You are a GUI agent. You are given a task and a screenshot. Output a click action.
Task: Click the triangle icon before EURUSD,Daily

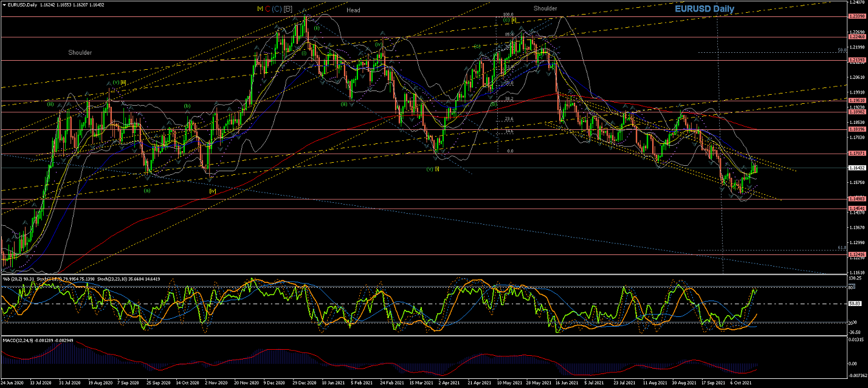[x=4, y=4]
